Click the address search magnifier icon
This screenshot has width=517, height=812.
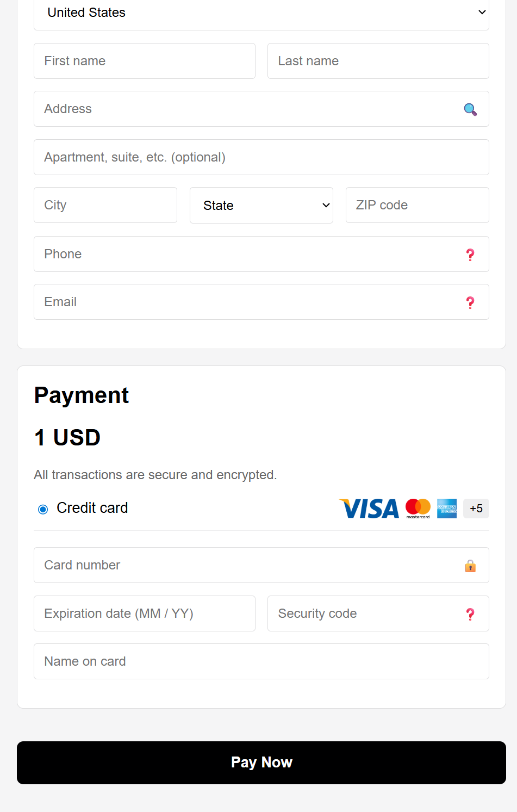coord(470,109)
